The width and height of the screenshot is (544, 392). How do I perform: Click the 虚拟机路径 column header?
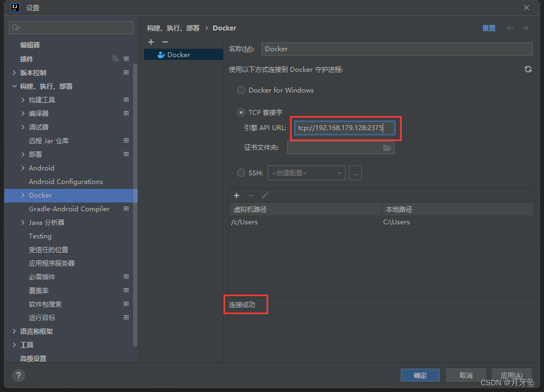tap(305, 210)
